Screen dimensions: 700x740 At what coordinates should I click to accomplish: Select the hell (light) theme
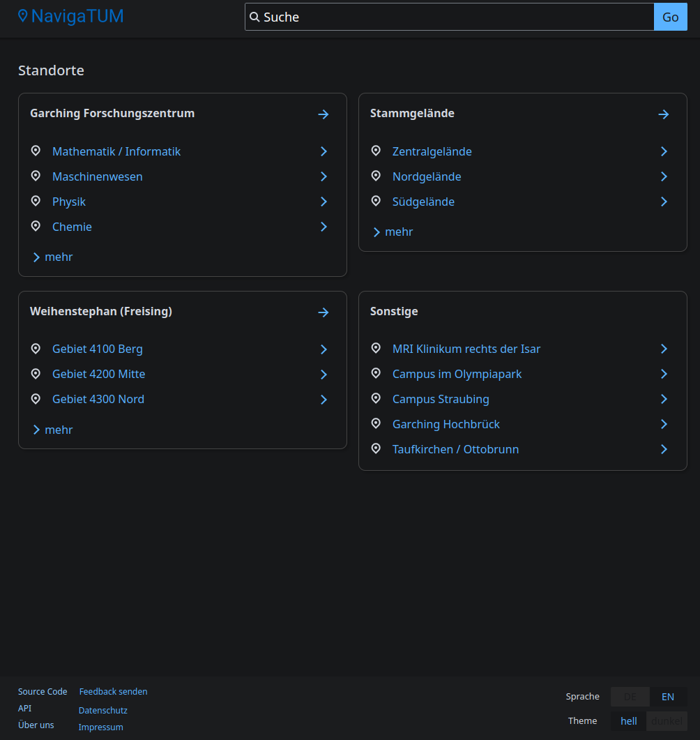tap(628, 721)
